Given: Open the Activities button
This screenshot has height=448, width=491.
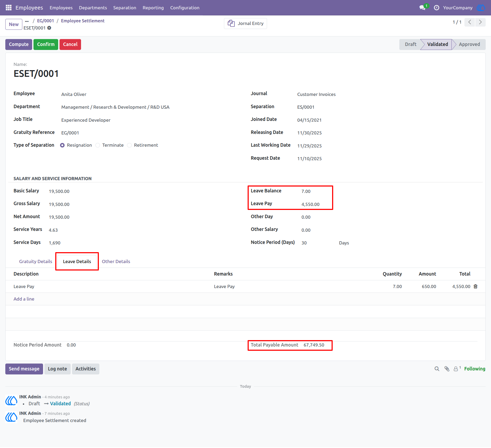Looking at the screenshot, I should pyautogui.click(x=86, y=369).
